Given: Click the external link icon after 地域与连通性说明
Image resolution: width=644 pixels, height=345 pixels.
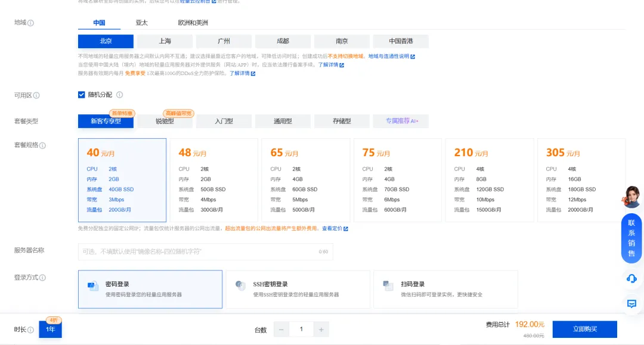Looking at the screenshot, I should (x=413, y=57).
